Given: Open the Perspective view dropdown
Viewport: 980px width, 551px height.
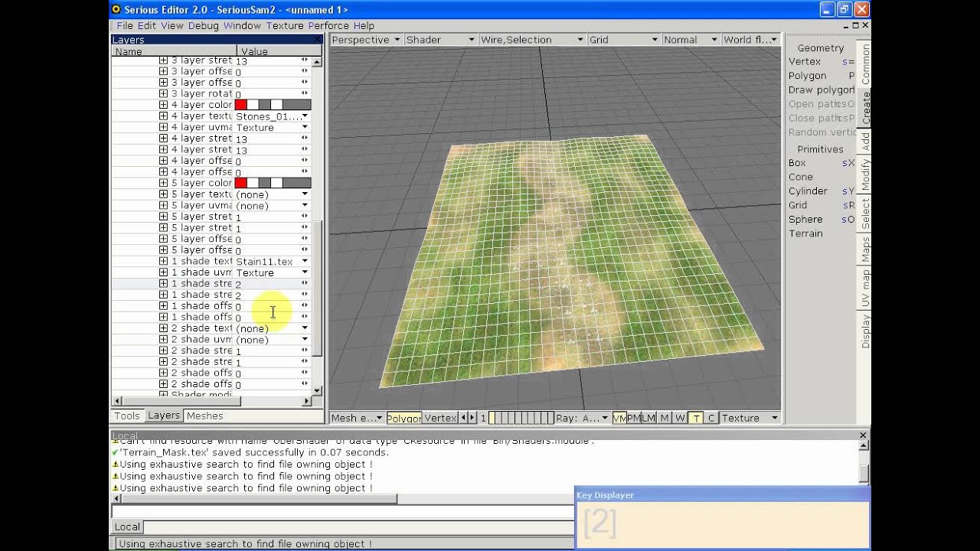Looking at the screenshot, I should 366,40.
